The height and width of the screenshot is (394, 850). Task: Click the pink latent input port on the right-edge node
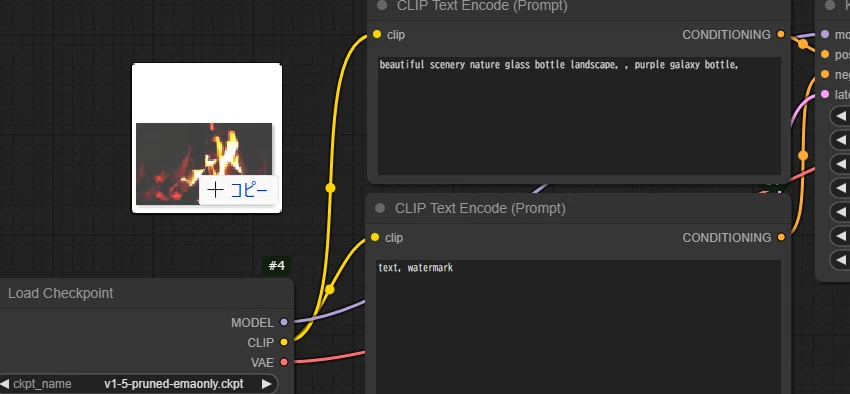825,94
